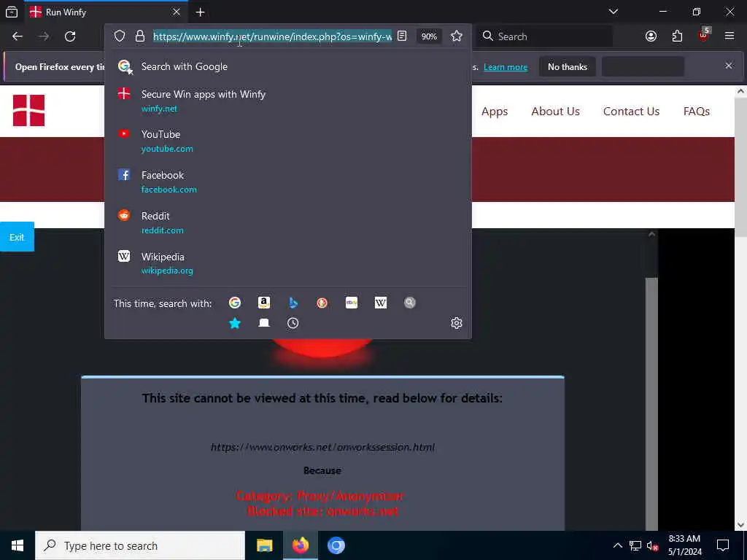Click the muted volume tray icon

652,545
